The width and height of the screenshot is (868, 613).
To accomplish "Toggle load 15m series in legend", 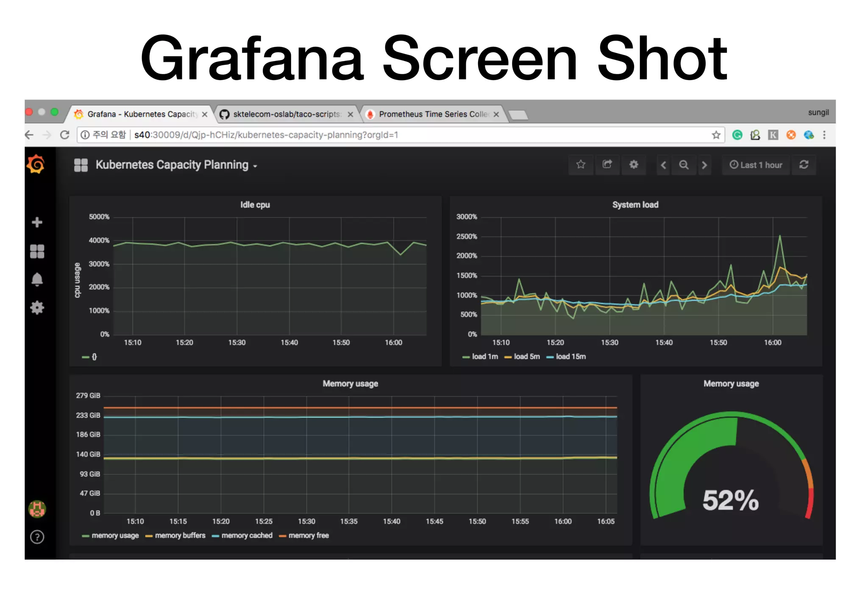I will pyautogui.click(x=570, y=357).
